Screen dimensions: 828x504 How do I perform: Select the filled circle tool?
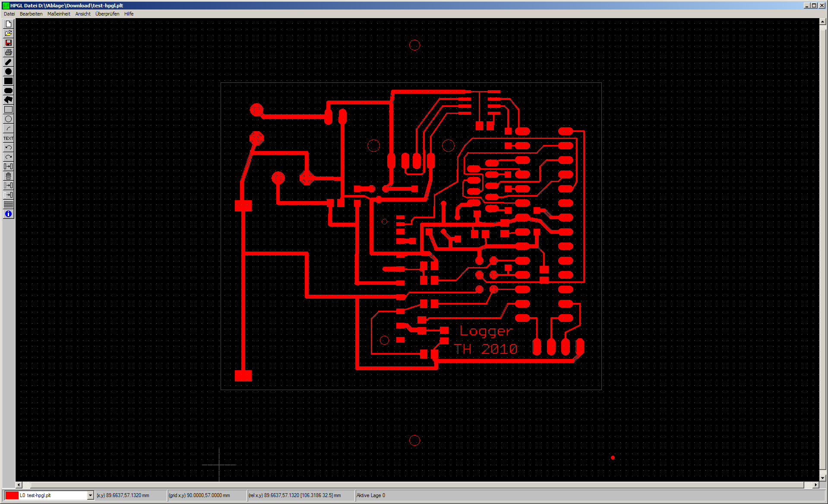(8, 71)
